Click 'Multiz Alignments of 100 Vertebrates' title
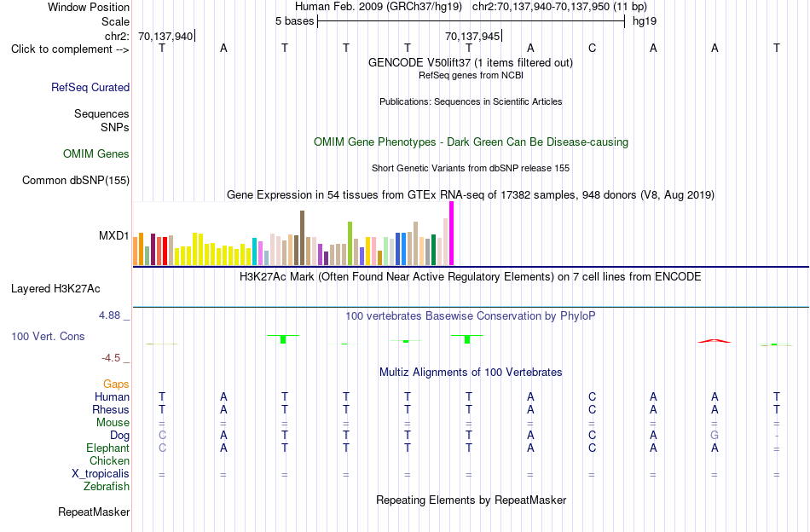This screenshot has width=810, height=532. pos(471,372)
